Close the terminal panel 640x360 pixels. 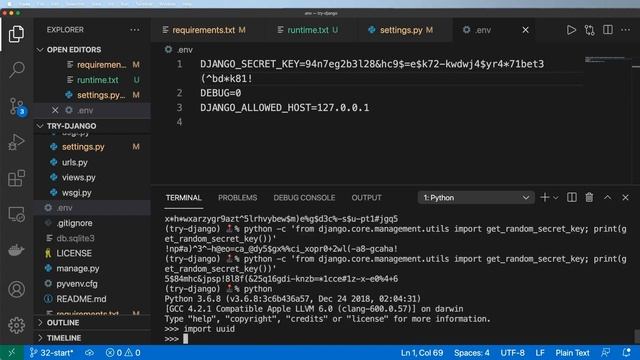625,198
